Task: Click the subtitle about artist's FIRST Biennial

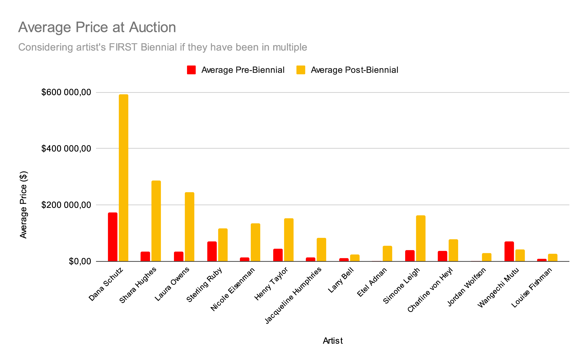Action: [162, 47]
